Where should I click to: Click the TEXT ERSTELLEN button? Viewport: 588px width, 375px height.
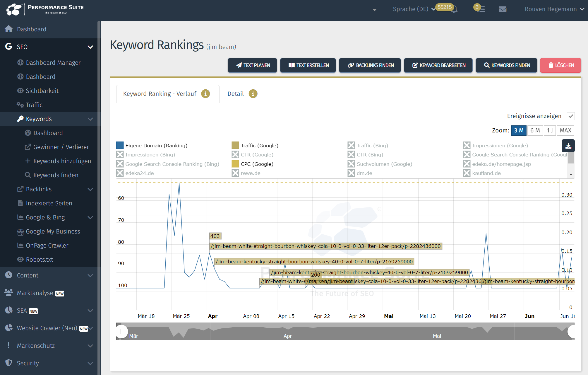click(x=308, y=65)
